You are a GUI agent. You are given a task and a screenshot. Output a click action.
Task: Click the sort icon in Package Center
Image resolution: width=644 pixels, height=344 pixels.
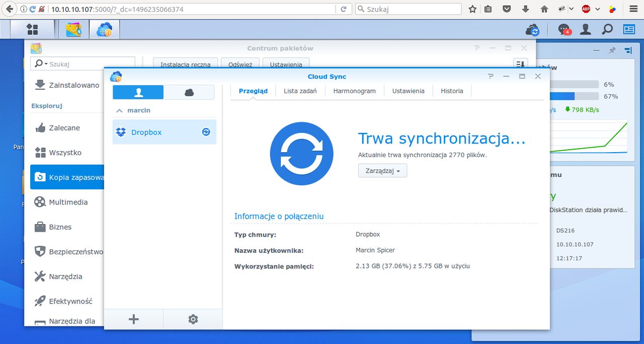(520, 64)
